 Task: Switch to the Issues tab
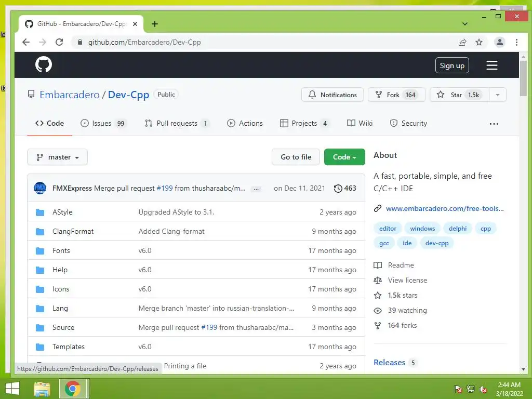pos(103,123)
